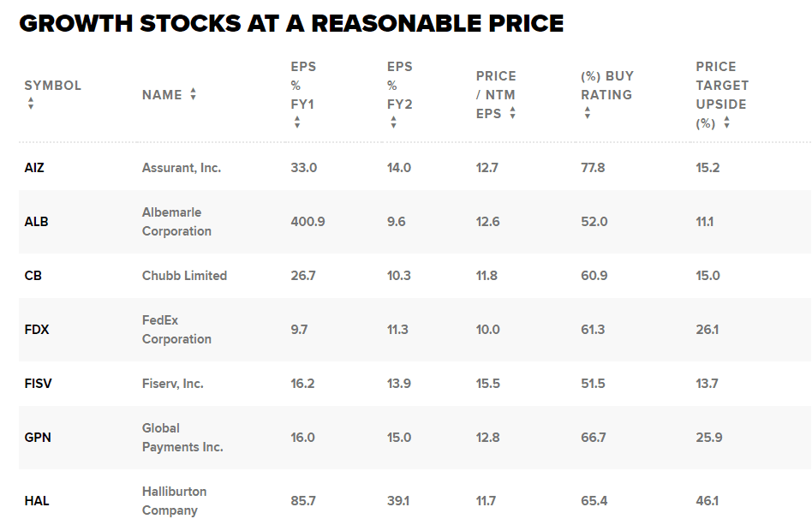This screenshot has width=812, height=531.
Task: Click the FISV ticker symbol
Action: tap(38, 384)
